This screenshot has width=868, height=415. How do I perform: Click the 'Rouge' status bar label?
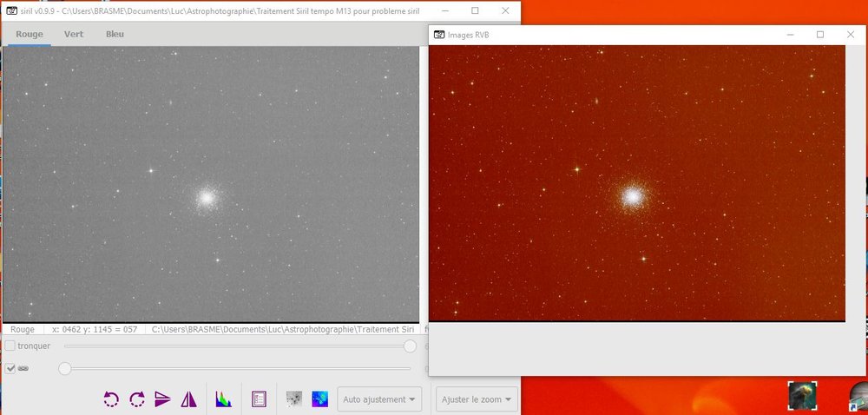tap(23, 329)
